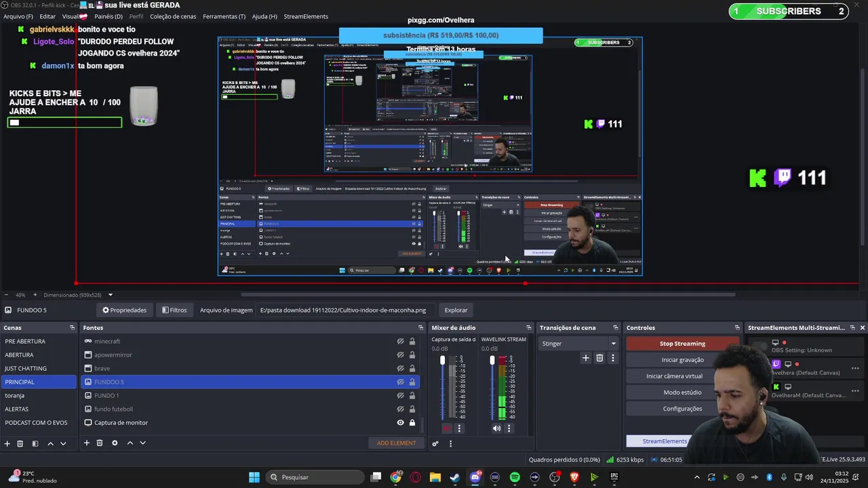The image size is (868, 488).
Task: Move source up arrow in Fontes
Action: pyautogui.click(x=130, y=443)
